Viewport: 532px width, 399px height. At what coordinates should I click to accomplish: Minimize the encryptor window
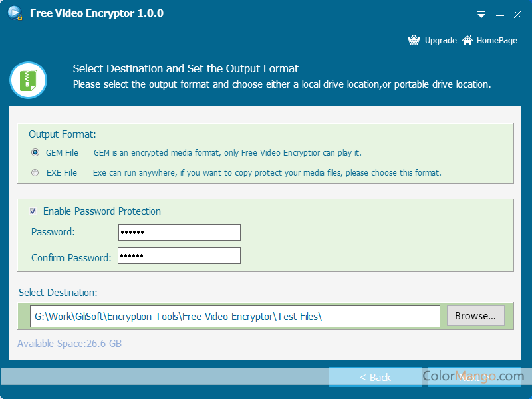pos(500,14)
